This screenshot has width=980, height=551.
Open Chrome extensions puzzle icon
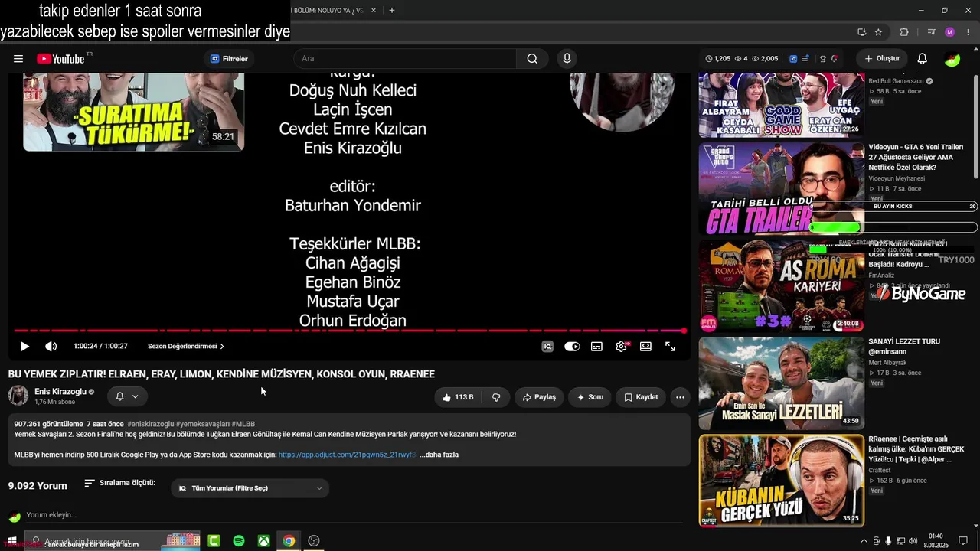coord(904,32)
